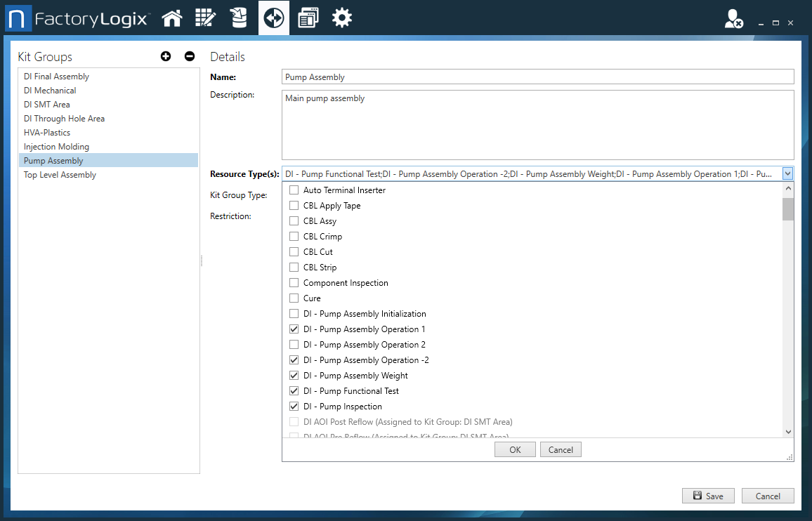
Task: Open the database module icon in top bar
Action: coord(240,18)
